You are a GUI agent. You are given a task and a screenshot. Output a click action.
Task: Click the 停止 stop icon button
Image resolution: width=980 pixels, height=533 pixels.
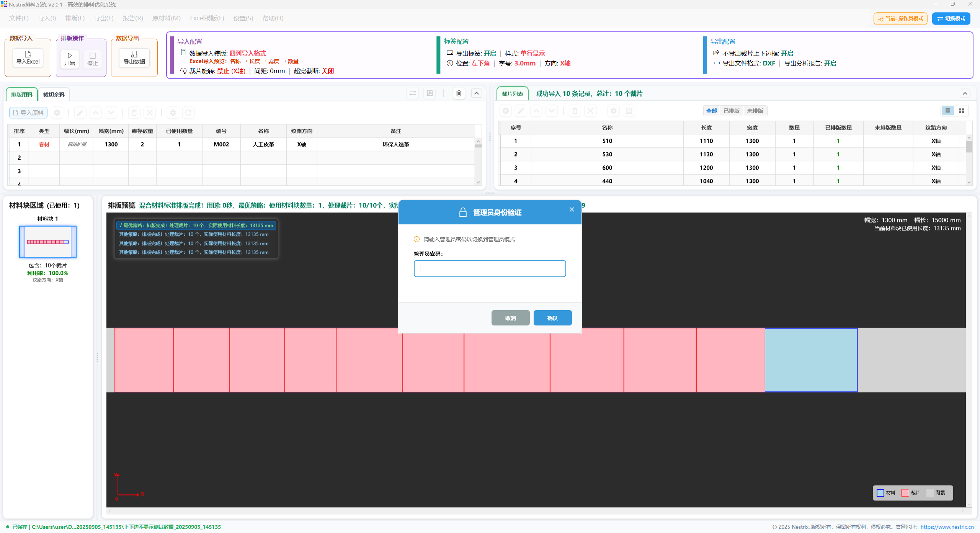[x=92, y=59]
